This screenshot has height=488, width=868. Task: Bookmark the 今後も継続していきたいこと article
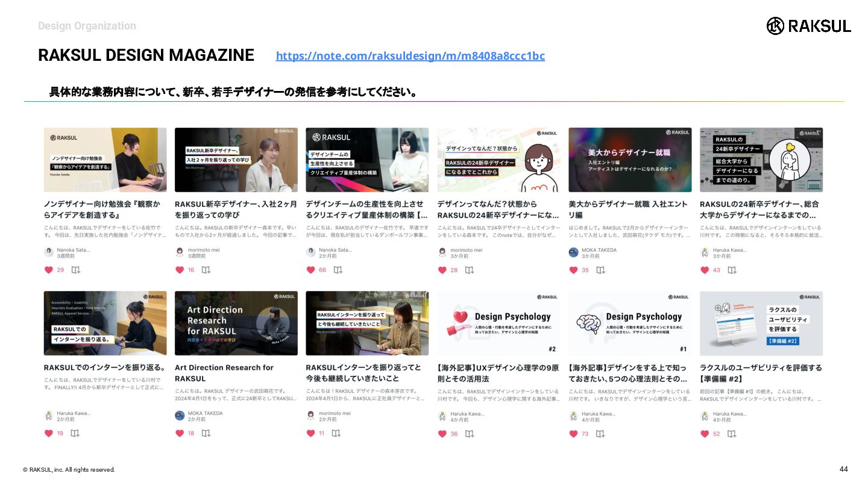tap(336, 433)
